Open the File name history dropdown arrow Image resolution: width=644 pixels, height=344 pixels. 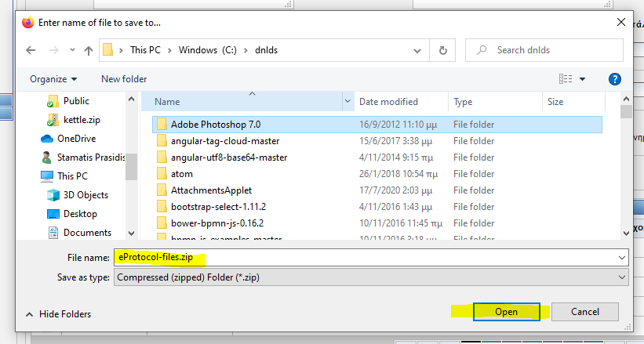(622, 257)
